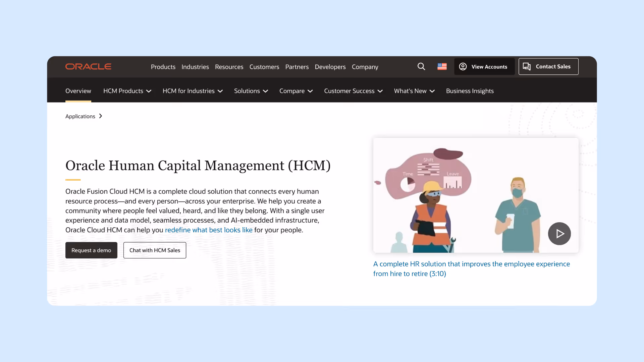
Task: Click the chevron after Applications breadcrumb
Action: [101, 116]
